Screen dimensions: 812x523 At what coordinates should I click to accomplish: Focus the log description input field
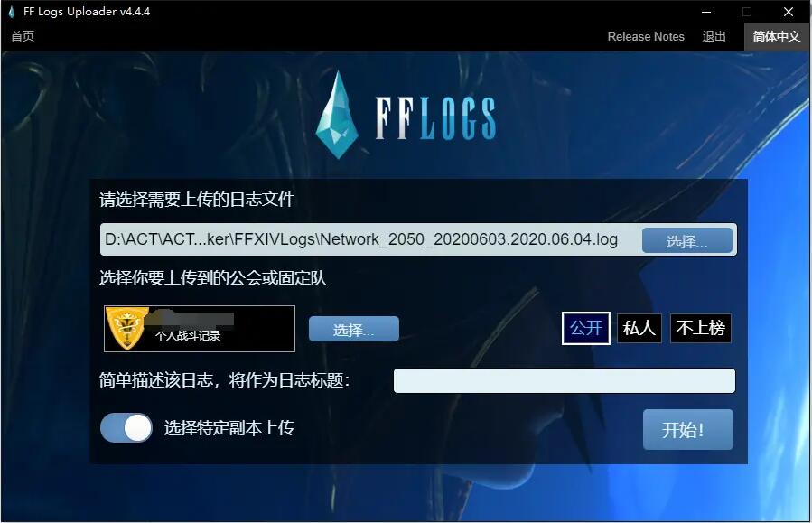point(564,380)
